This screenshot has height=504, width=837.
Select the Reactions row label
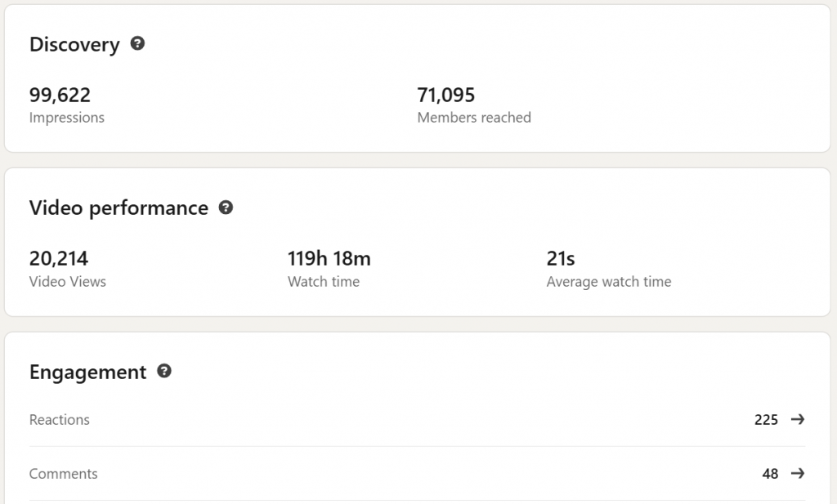pos(60,420)
